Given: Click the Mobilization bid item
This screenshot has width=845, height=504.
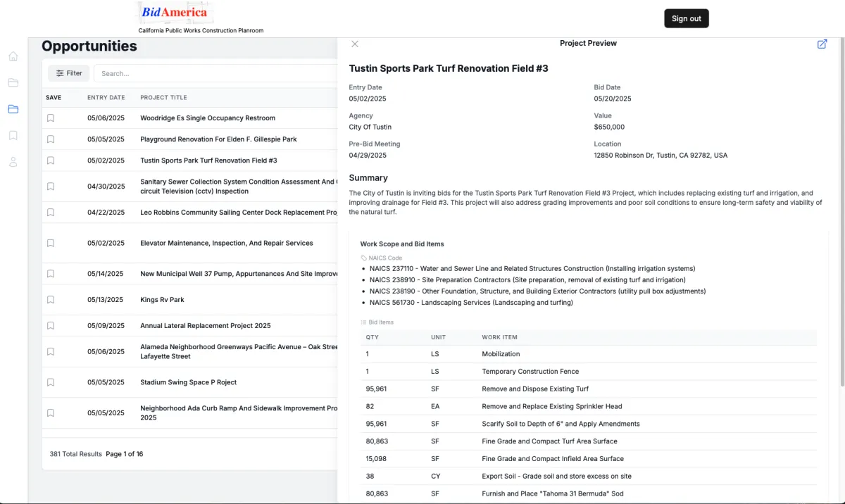Looking at the screenshot, I should [x=501, y=354].
